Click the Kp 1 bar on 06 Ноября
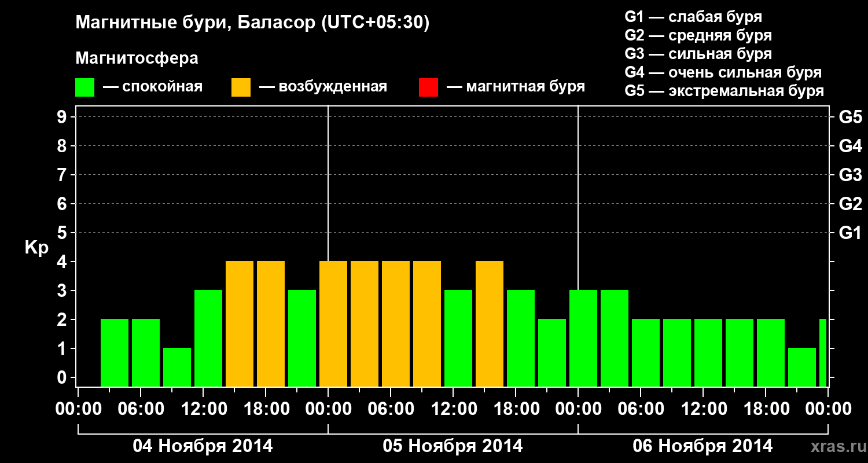 pos(802,367)
